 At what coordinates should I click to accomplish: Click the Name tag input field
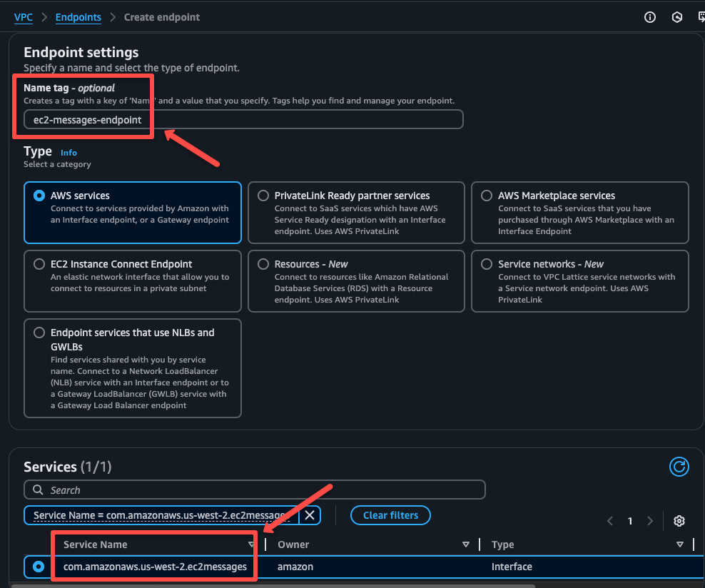pyautogui.click(x=243, y=119)
